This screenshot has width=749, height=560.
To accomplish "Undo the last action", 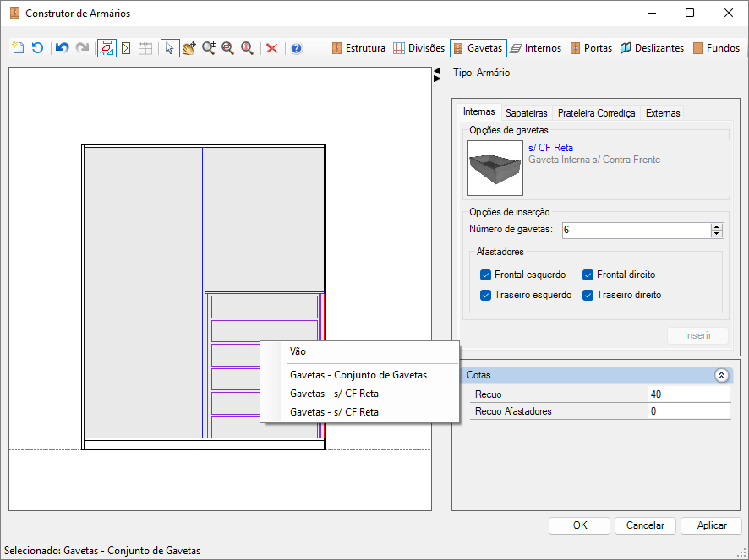I will click(62, 48).
